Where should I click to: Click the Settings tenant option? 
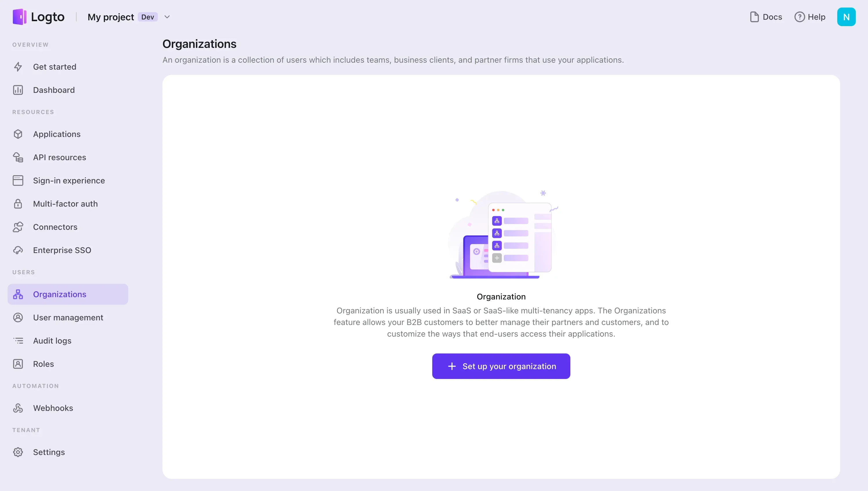coord(49,452)
